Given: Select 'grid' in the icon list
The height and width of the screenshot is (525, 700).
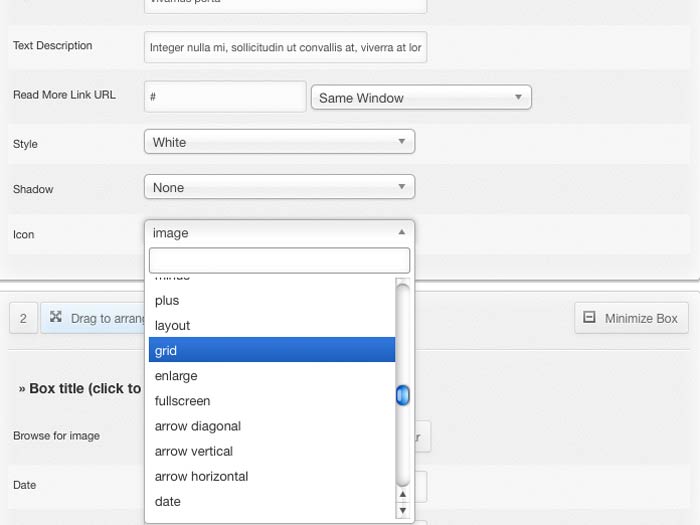Looking at the screenshot, I should tap(270, 351).
